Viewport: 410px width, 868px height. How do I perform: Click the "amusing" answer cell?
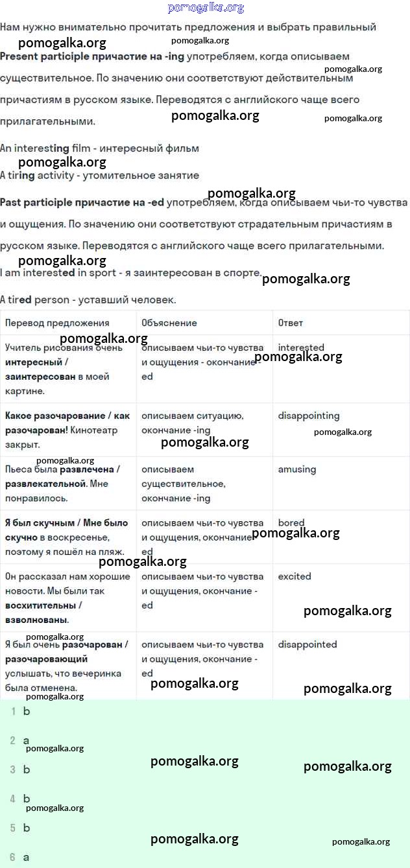coord(297,469)
